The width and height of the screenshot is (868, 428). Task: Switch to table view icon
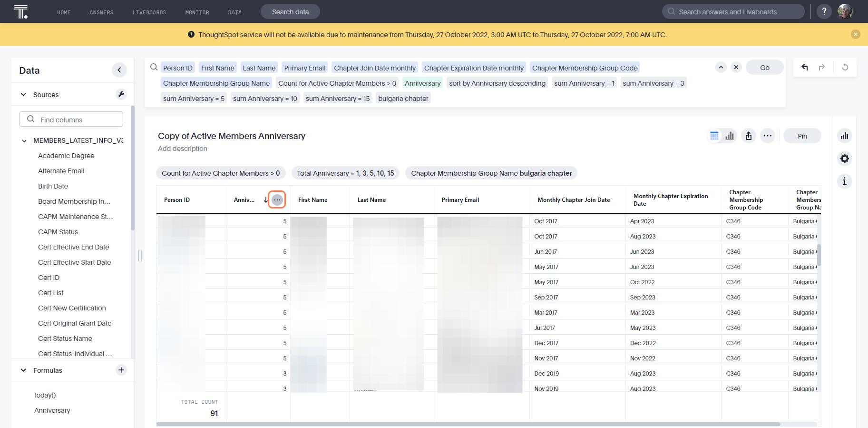(x=714, y=136)
